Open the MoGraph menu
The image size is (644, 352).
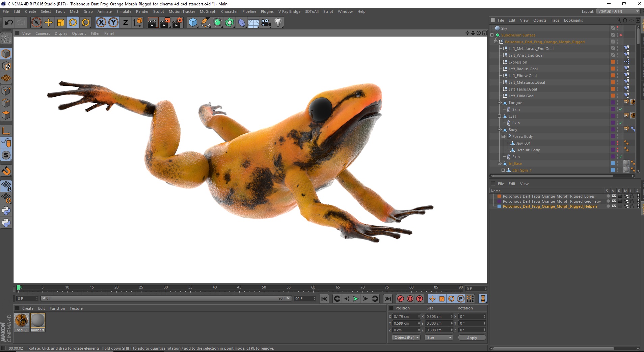(208, 11)
